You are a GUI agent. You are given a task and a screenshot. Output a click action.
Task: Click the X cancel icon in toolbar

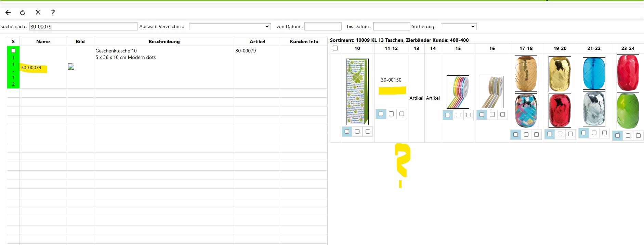point(38,13)
